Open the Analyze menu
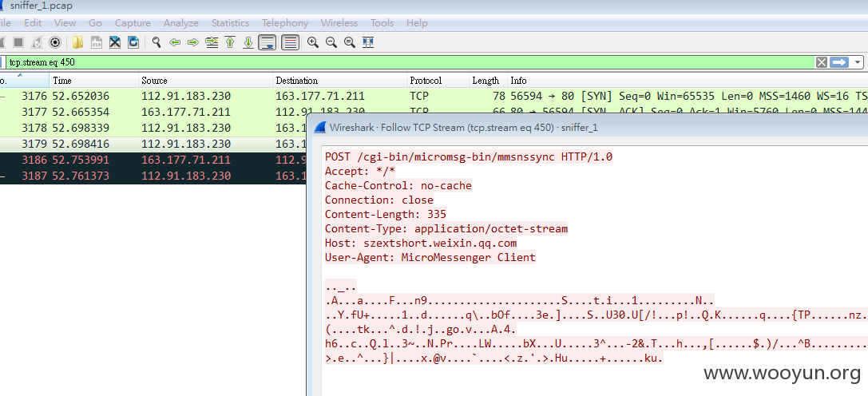The image size is (868, 396). coord(181,22)
